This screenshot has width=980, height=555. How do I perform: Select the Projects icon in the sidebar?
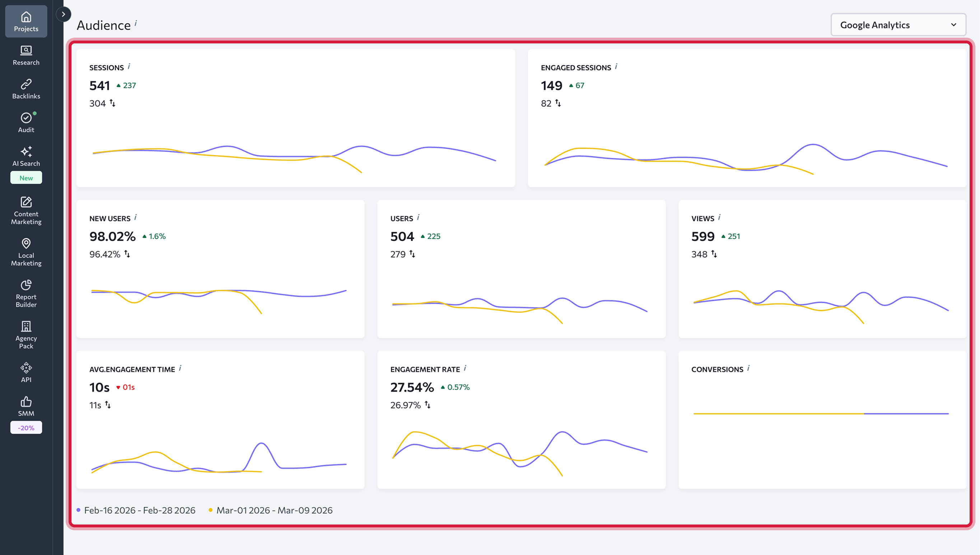click(x=25, y=21)
